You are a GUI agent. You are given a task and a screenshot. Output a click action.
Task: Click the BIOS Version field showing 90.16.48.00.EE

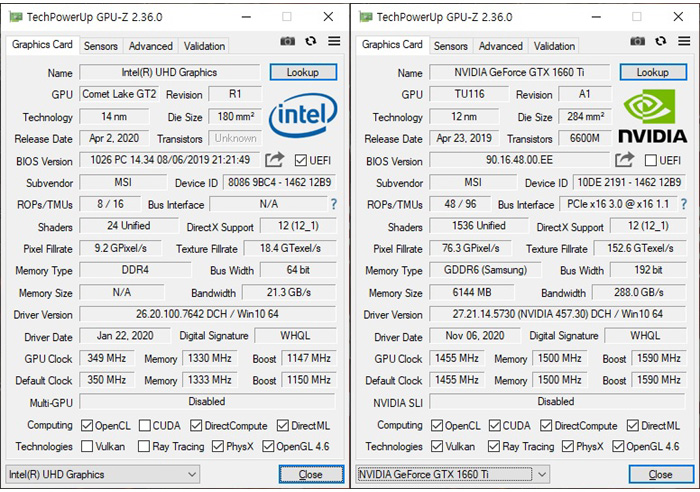[519, 160]
